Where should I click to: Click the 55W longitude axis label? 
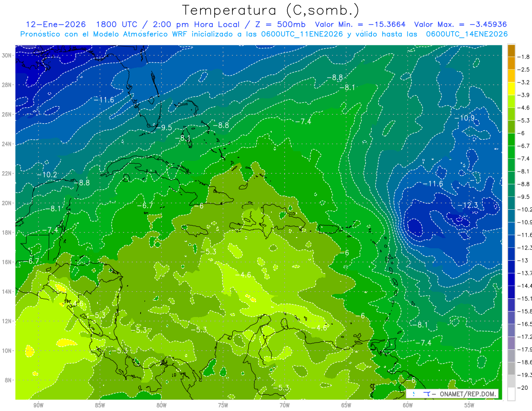tap(469, 405)
